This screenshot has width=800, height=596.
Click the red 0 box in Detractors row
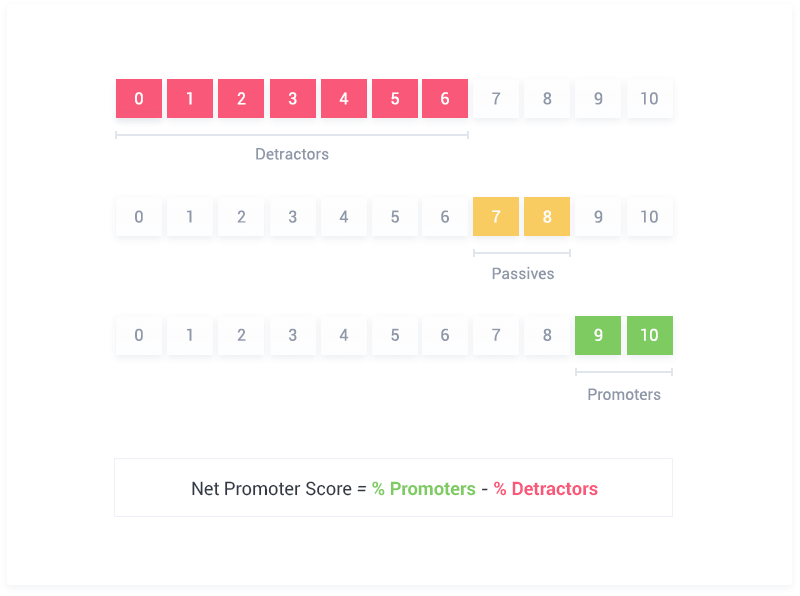tap(139, 98)
